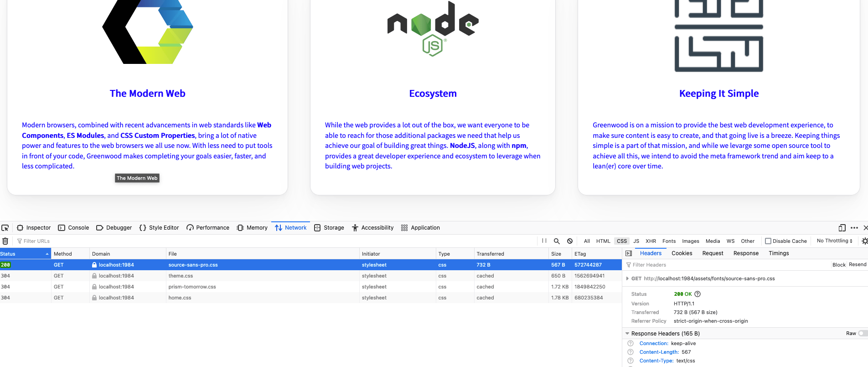
Task: Open the Storage panel
Action: click(x=329, y=228)
